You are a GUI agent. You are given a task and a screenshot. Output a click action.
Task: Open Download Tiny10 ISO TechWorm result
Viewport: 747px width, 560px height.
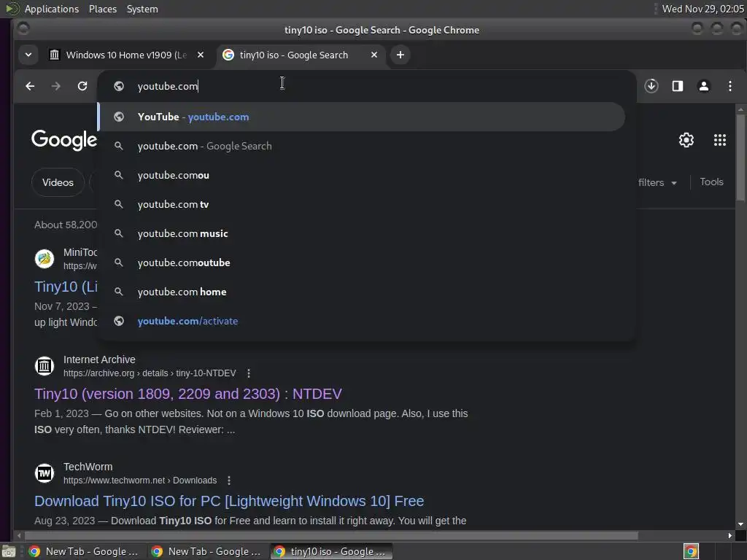(229, 501)
